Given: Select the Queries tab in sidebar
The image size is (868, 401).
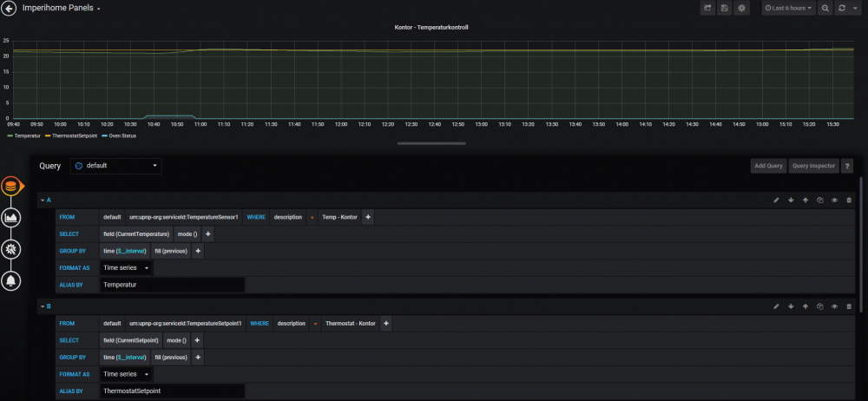Looking at the screenshot, I should point(12,186).
